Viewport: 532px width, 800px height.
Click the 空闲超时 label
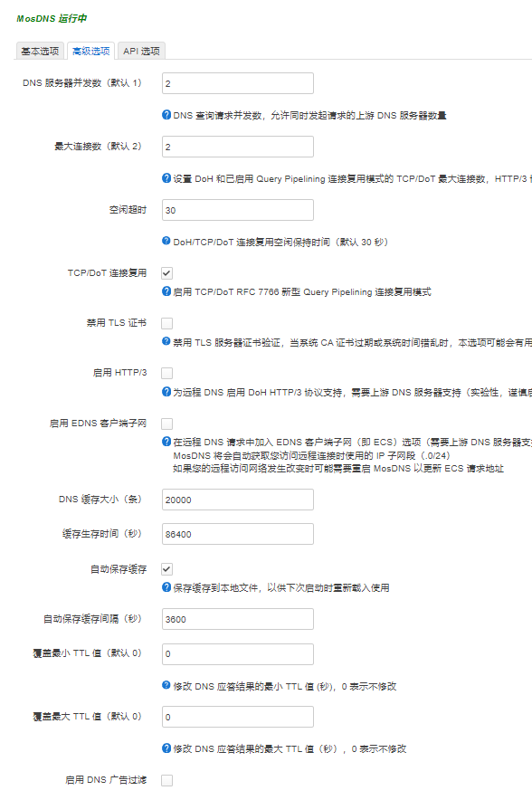coord(128,210)
